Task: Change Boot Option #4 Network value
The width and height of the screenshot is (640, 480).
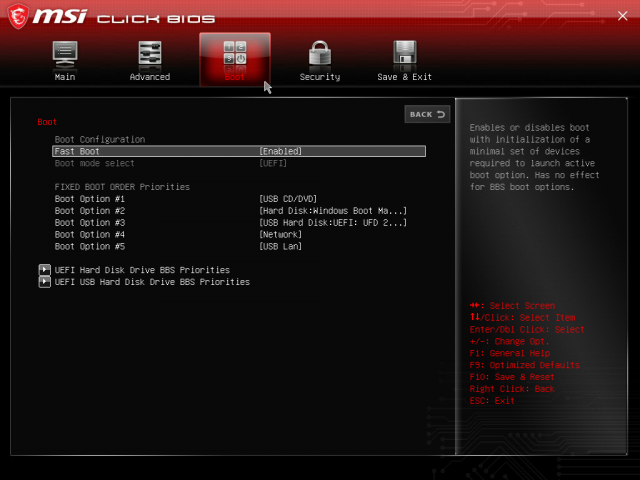Action: [x=281, y=234]
